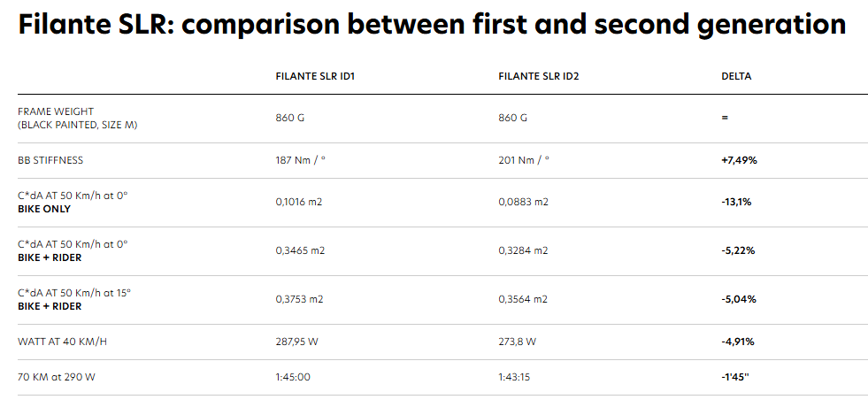
Task: Select the 0,3564 m2 value at 15°
Action: [x=524, y=299]
